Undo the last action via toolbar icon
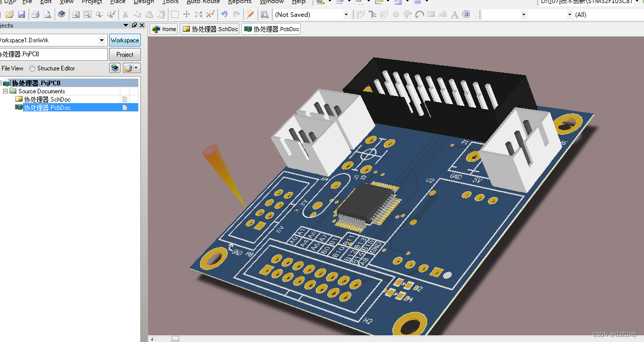644x342 pixels. 225,14
